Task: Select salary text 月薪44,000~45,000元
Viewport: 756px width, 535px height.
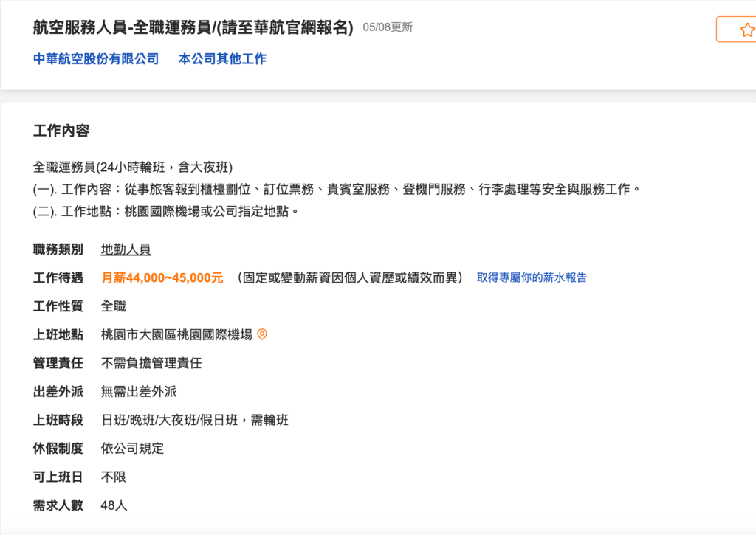Action: (162, 277)
